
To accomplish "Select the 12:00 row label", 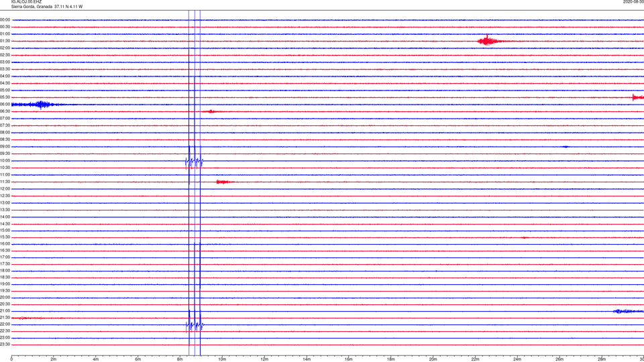I will pos(5,189).
